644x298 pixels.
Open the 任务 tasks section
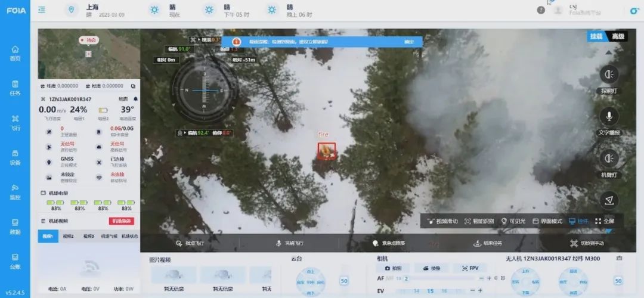tap(15, 88)
